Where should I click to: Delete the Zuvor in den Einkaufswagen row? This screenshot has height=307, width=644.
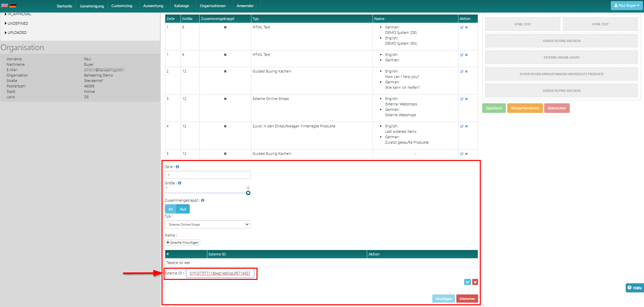point(466,126)
